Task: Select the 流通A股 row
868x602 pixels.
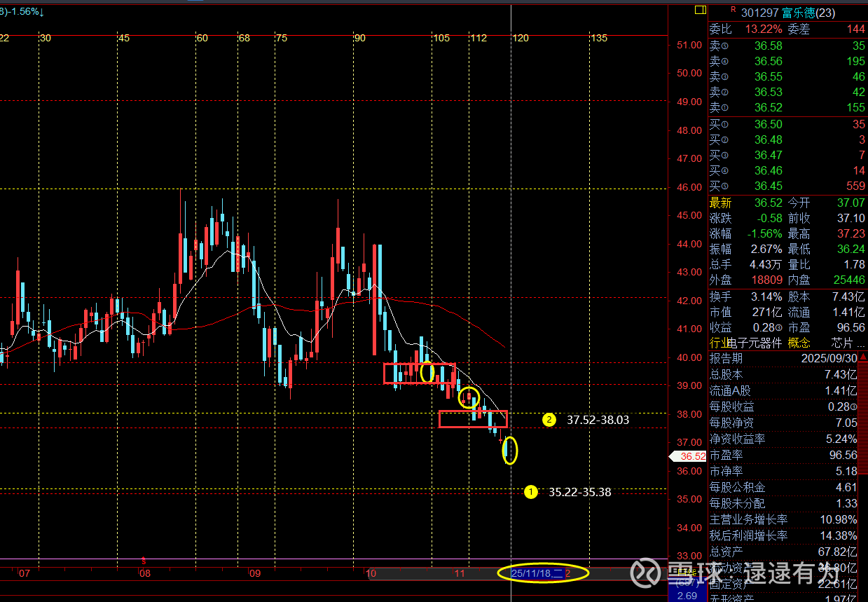Action: click(783, 390)
